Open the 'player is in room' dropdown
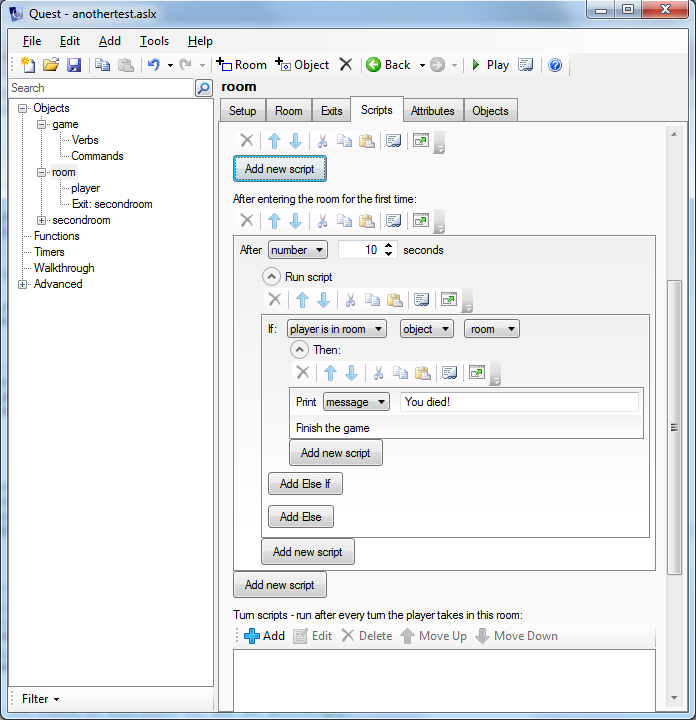 tap(336, 329)
